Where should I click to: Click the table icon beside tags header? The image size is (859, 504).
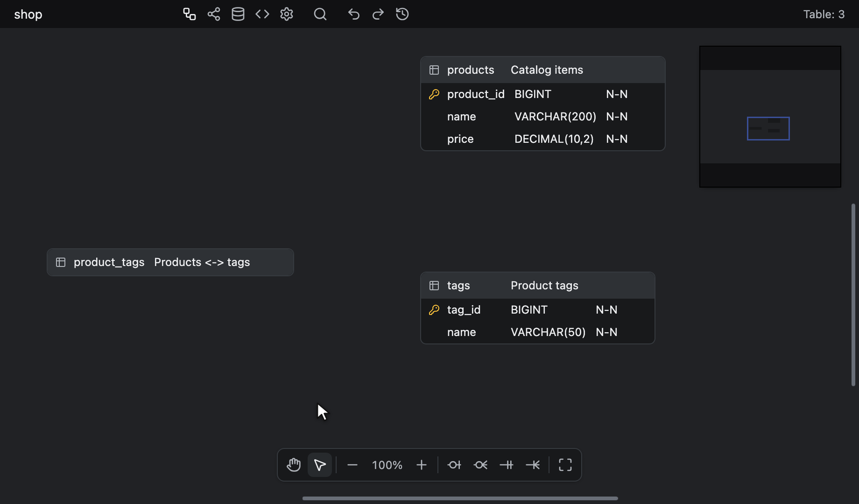434,286
